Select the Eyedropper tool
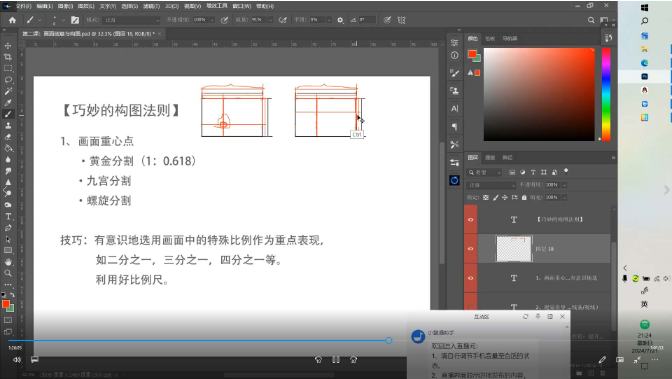Image resolution: width=672 pixels, height=379 pixels. (8, 103)
